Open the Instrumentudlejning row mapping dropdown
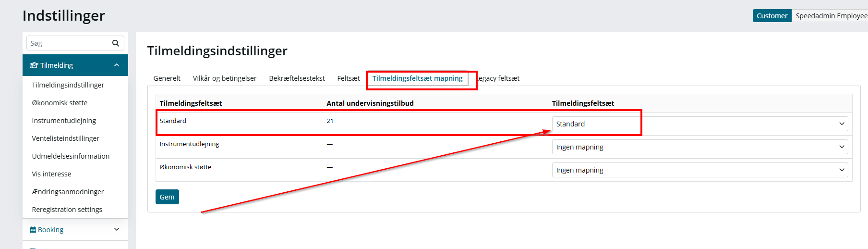The width and height of the screenshot is (868, 249). pyautogui.click(x=700, y=147)
